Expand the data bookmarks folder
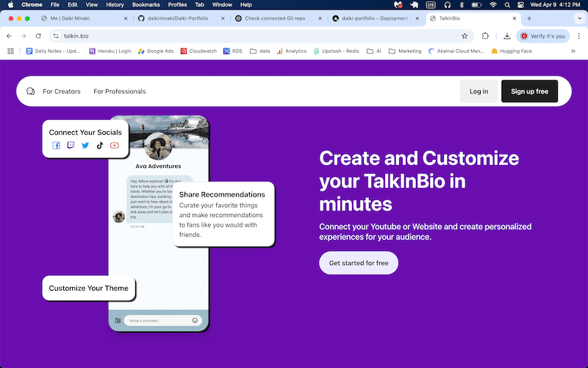This screenshot has width=588, height=368. (x=259, y=51)
